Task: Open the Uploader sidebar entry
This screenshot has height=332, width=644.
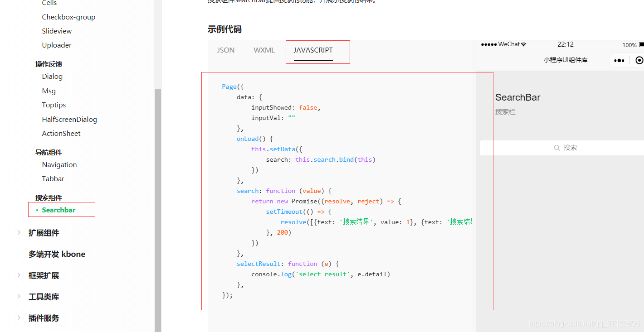Action: click(x=57, y=45)
